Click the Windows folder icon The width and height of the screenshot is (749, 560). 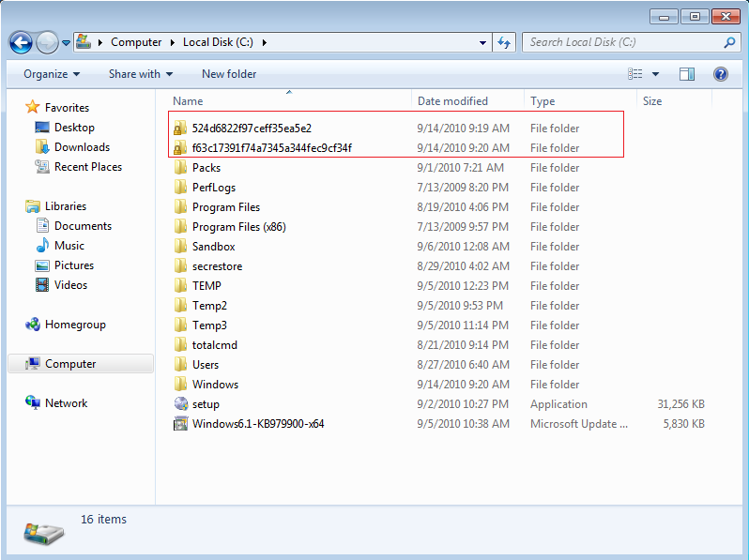[180, 384]
